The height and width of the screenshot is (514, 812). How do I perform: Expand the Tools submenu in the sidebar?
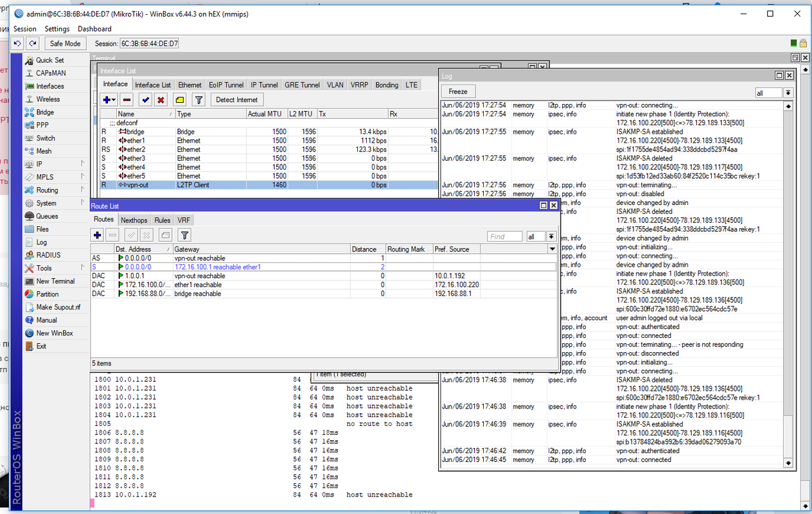pos(83,268)
